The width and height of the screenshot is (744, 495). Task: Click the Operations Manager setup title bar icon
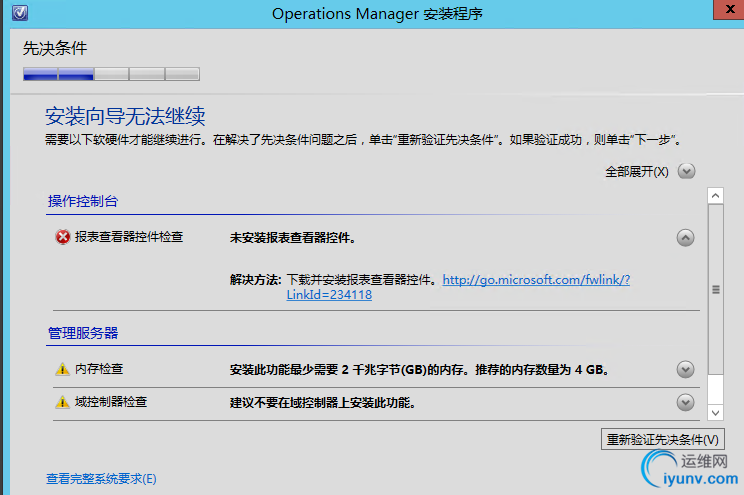[20, 12]
